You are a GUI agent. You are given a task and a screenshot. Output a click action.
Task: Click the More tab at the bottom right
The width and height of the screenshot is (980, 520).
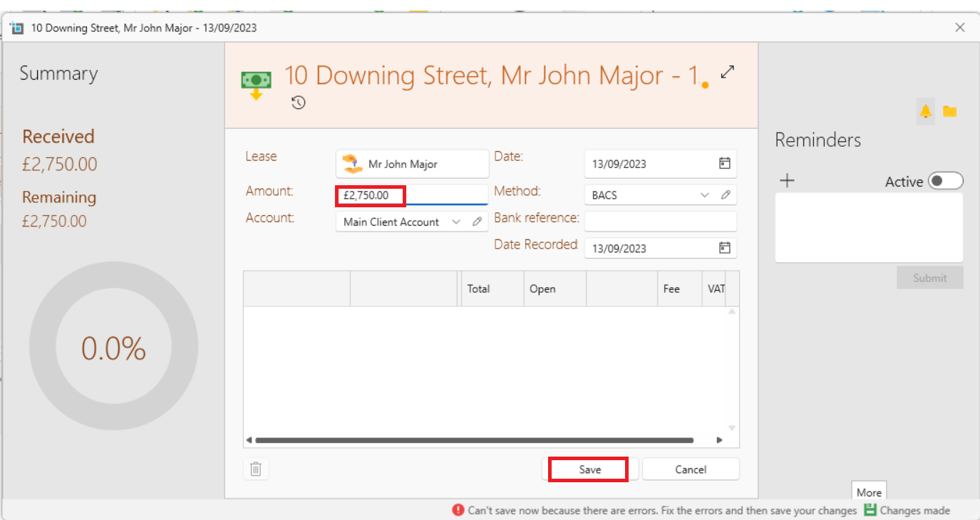pyautogui.click(x=869, y=492)
